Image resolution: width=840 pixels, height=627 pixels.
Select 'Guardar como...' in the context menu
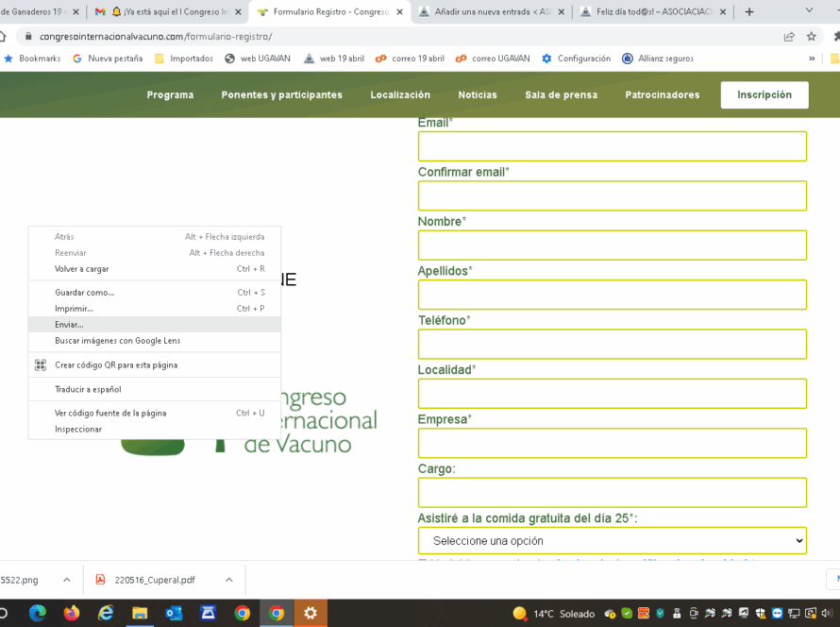[x=84, y=293]
